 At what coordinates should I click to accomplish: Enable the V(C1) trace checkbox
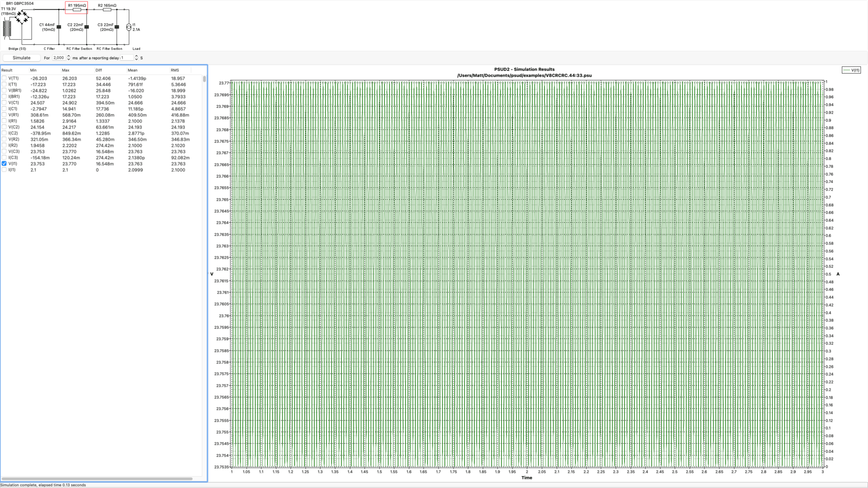click(4, 103)
